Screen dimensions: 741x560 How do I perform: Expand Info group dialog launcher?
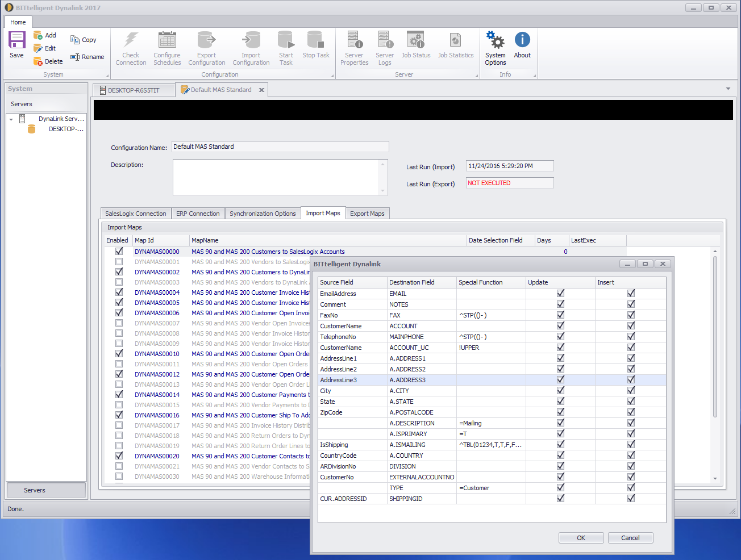coord(534,76)
